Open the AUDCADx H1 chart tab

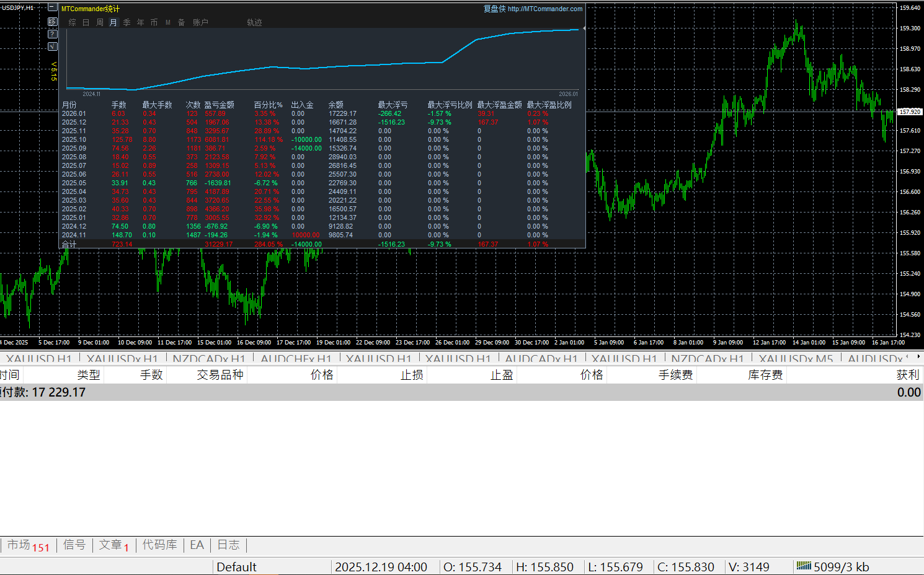[541, 359]
